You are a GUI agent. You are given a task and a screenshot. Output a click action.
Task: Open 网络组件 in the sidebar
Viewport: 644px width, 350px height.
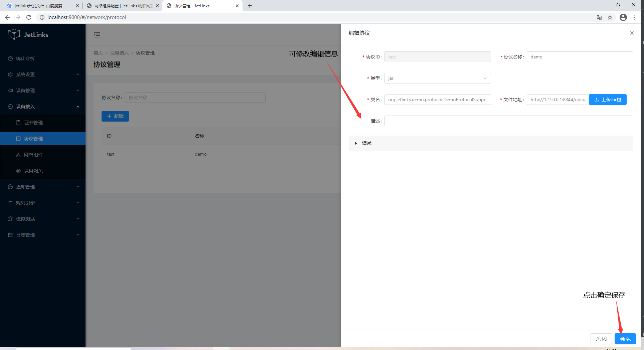tap(33, 155)
